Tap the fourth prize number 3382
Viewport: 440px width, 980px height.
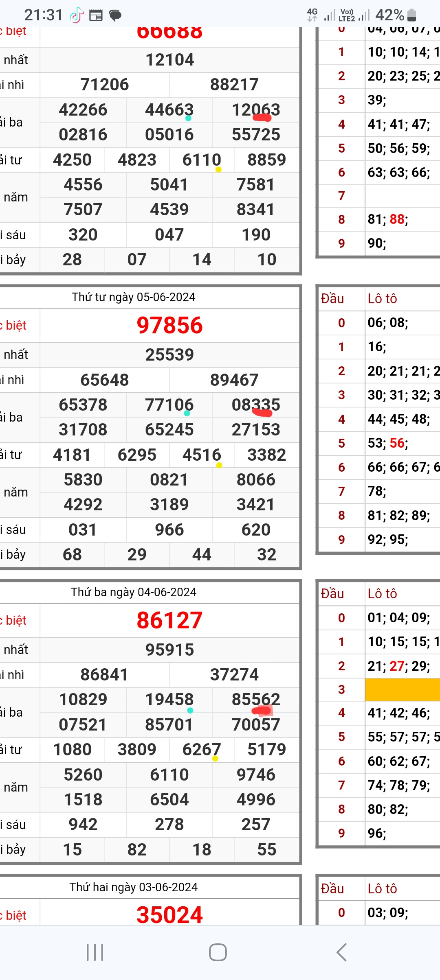[x=267, y=455]
